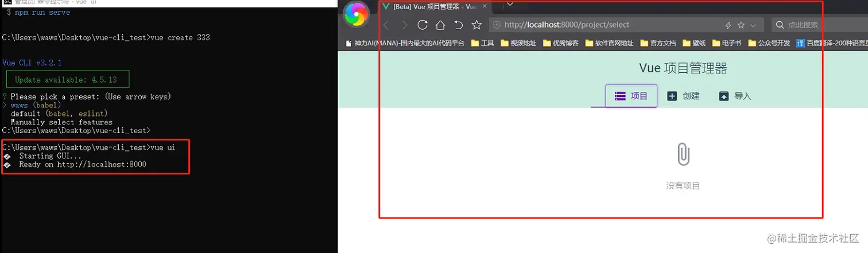Image resolution: width=868 pixels, height=253 pixels.
Task: Click the 没有项目 text
Action: pos(683,186)
